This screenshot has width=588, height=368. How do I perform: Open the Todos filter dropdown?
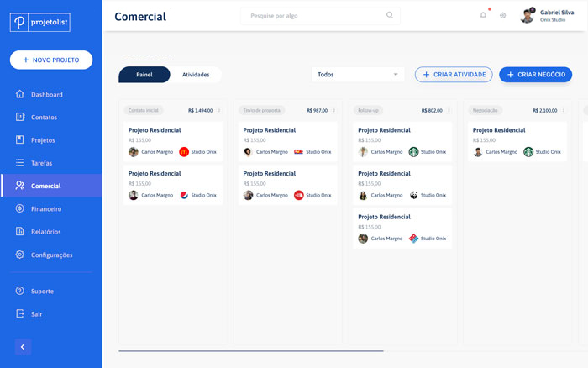[358, 75]
